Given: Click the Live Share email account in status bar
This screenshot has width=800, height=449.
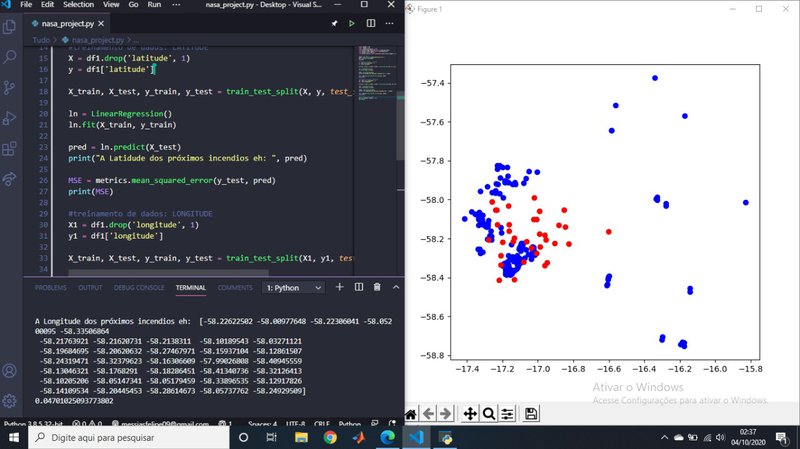Looking at the screenshot, I should click(160, 423).
